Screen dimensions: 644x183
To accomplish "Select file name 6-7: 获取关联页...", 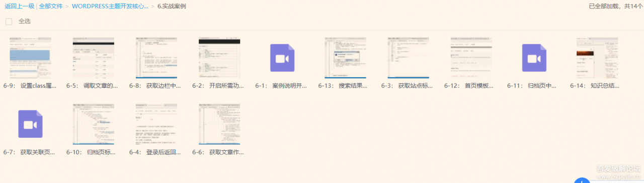I will [x=29, y=152].
